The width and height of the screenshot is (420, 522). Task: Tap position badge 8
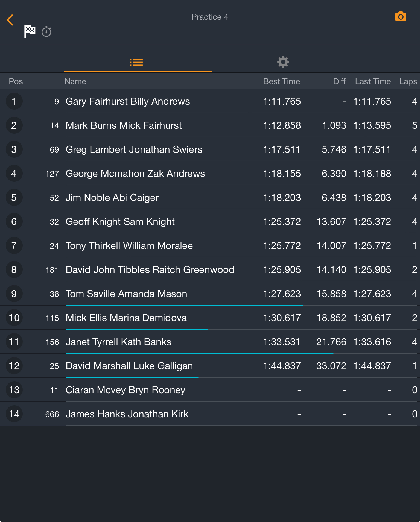coord(14,270)
